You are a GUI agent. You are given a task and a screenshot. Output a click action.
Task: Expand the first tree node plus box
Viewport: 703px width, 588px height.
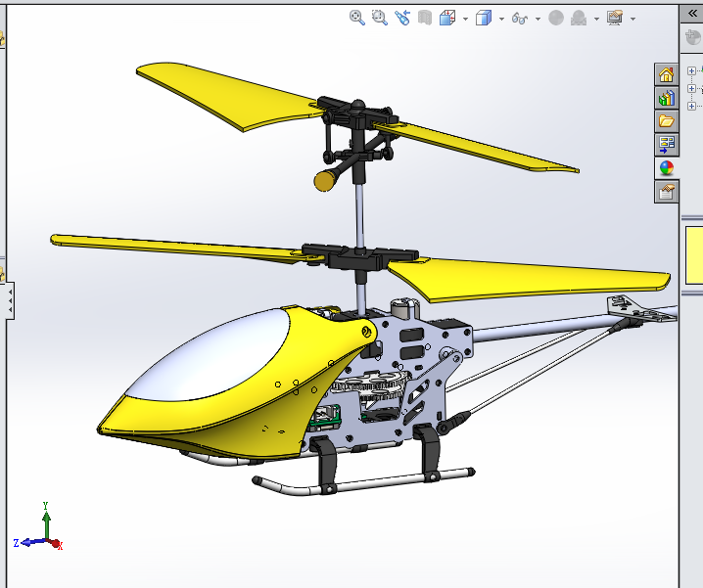691,70
